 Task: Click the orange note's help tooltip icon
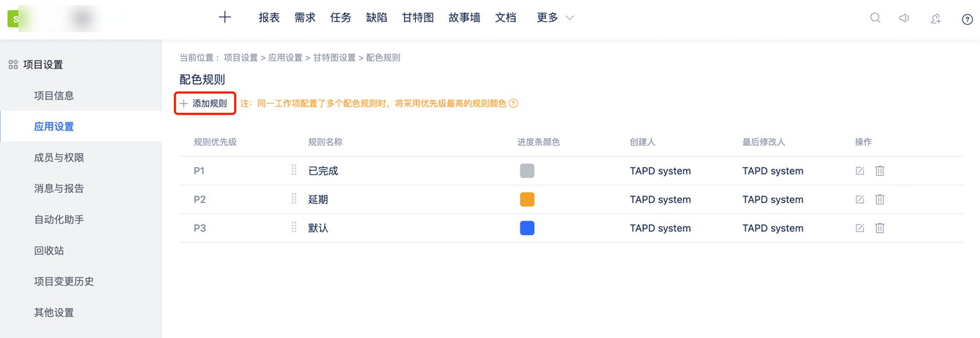click(x=514, y=104)
